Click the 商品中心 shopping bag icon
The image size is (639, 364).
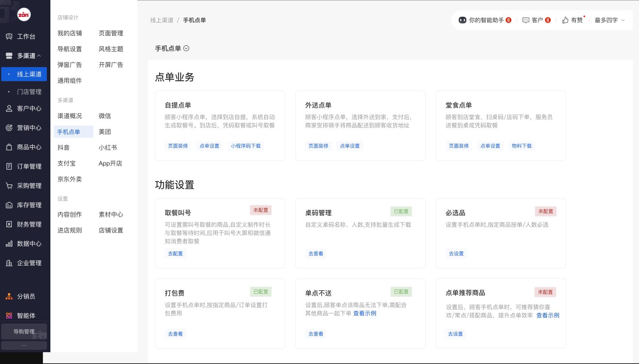(9, 147)
